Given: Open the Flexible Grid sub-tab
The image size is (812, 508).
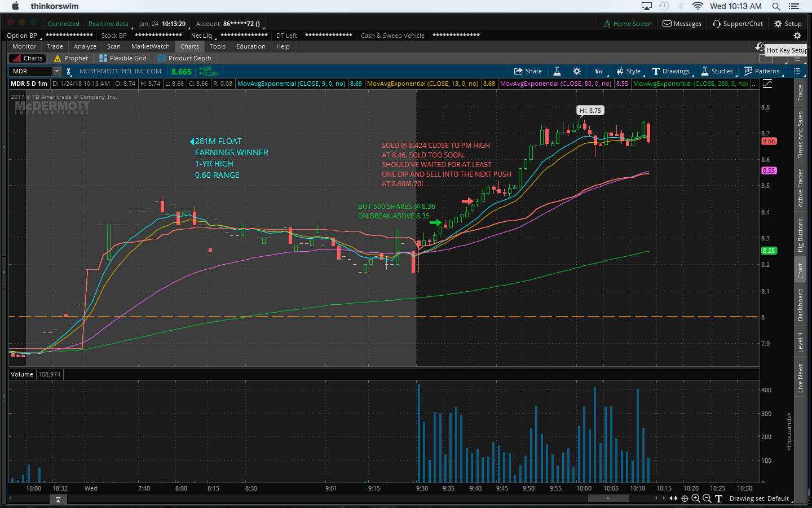Looking at the screenshot, I should pos(123,58).
